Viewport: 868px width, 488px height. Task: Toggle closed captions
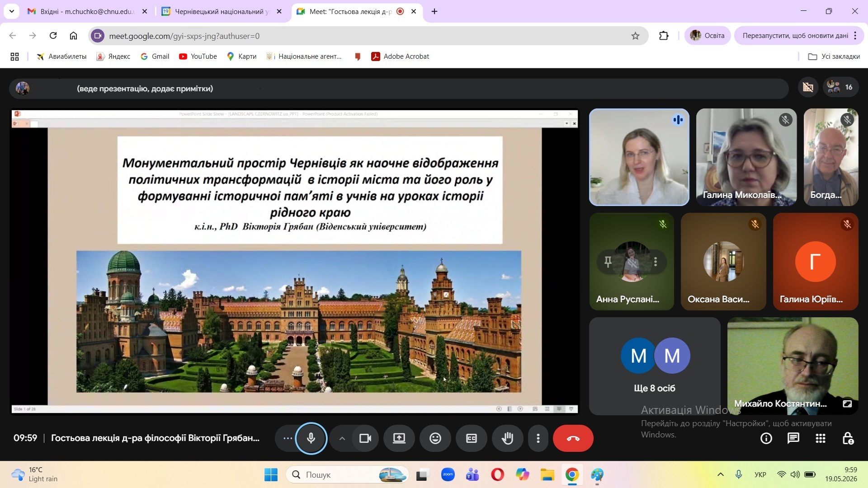(x=472, y=438)
